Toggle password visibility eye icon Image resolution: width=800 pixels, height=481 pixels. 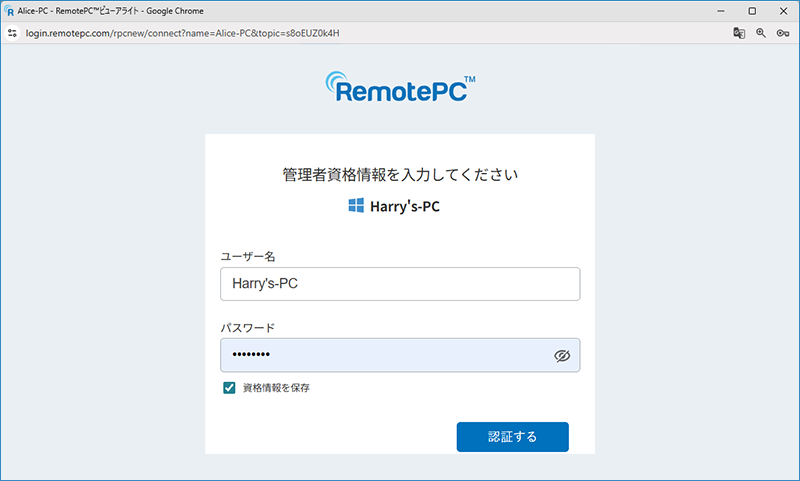(x=562, y=356)
